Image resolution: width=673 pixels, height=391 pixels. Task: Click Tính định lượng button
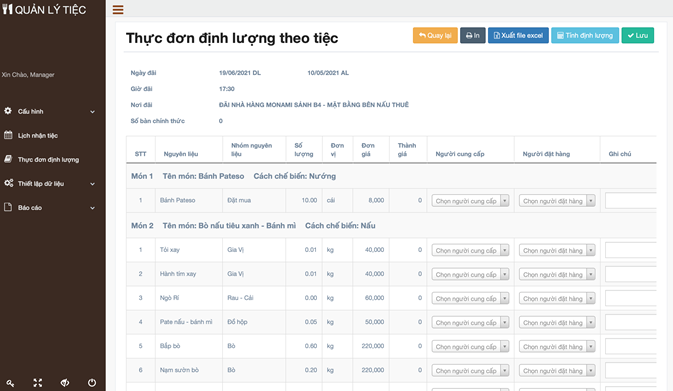pos(585,35)
